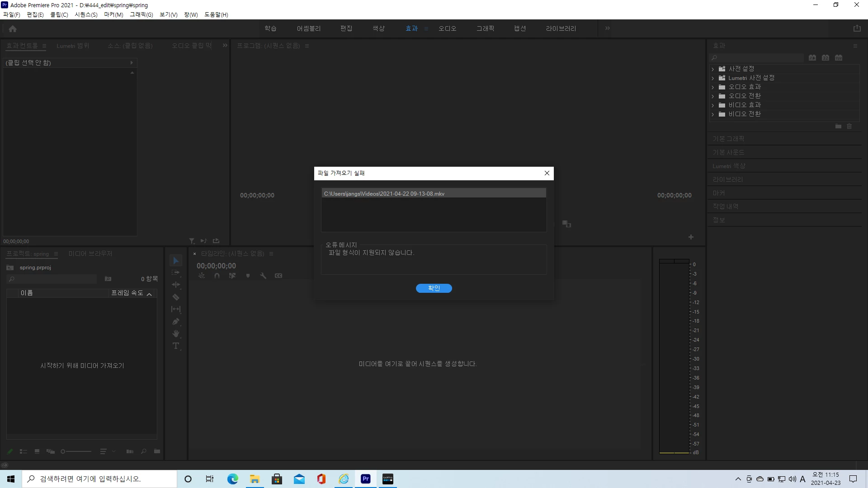868x488 pixels.
Task: Open the 시퀀스(S) menu
Action: click(x=86, y=14)
